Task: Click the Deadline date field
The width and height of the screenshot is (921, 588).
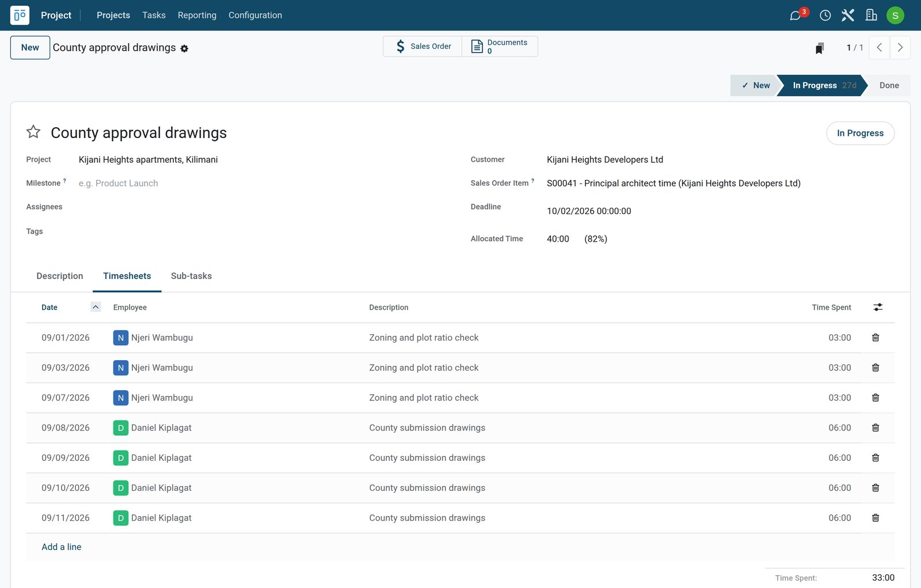Action: (x=589, y=211)
